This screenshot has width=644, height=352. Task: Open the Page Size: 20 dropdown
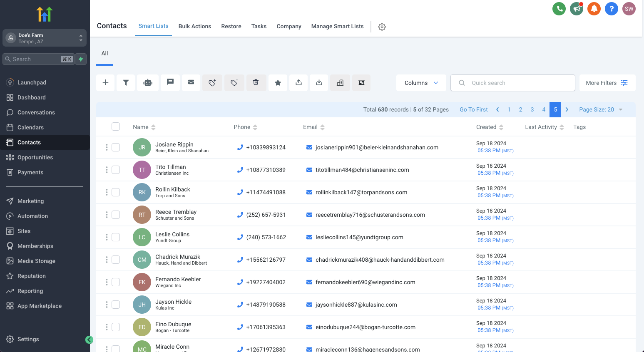tap(600, 109)
